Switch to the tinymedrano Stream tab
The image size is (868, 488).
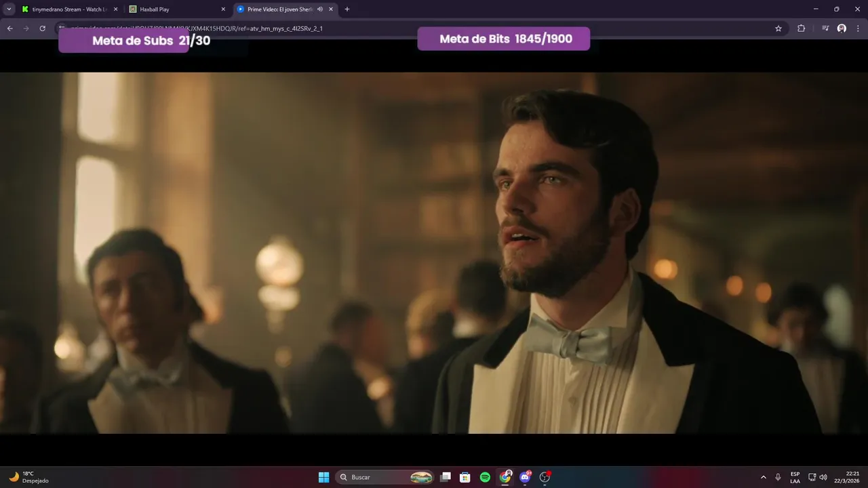[x=70, y=9]
